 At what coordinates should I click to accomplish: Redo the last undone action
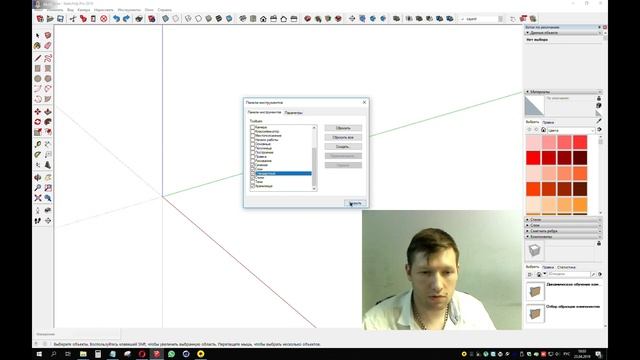127,19
